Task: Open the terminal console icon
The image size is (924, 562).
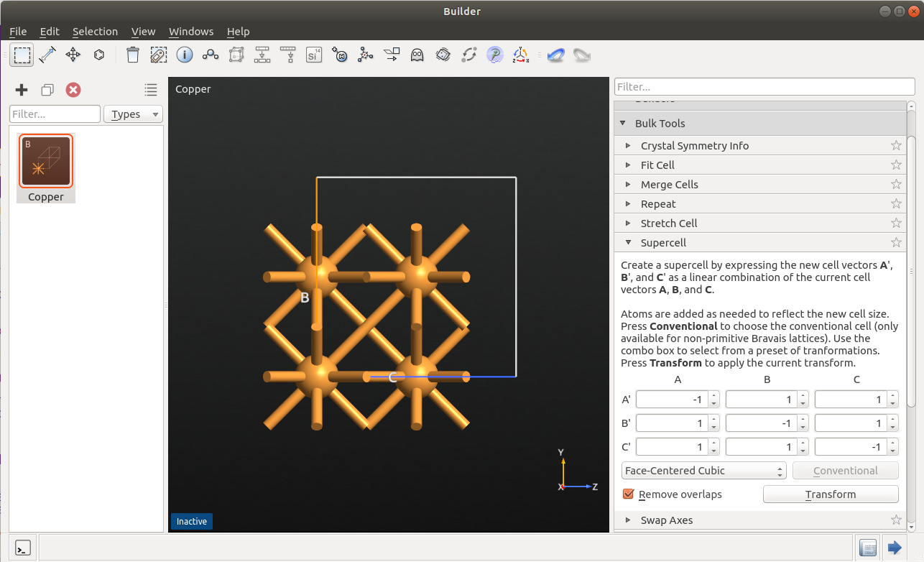Action: [x=22, y=548]
